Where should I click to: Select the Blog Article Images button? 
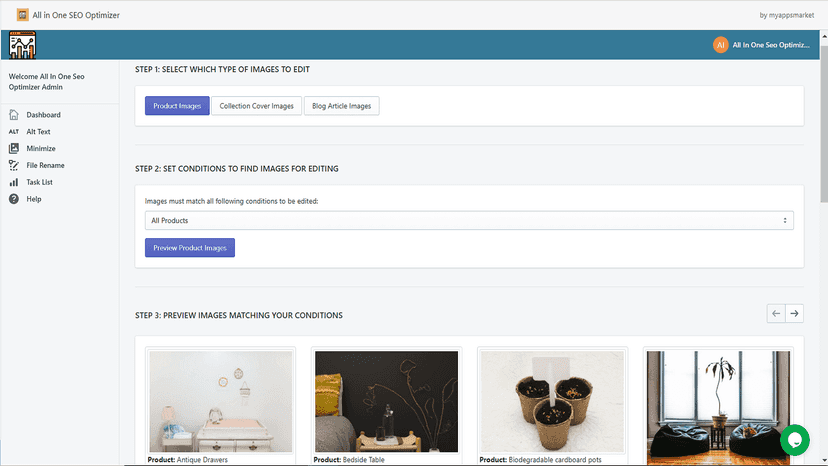(342, 106)
